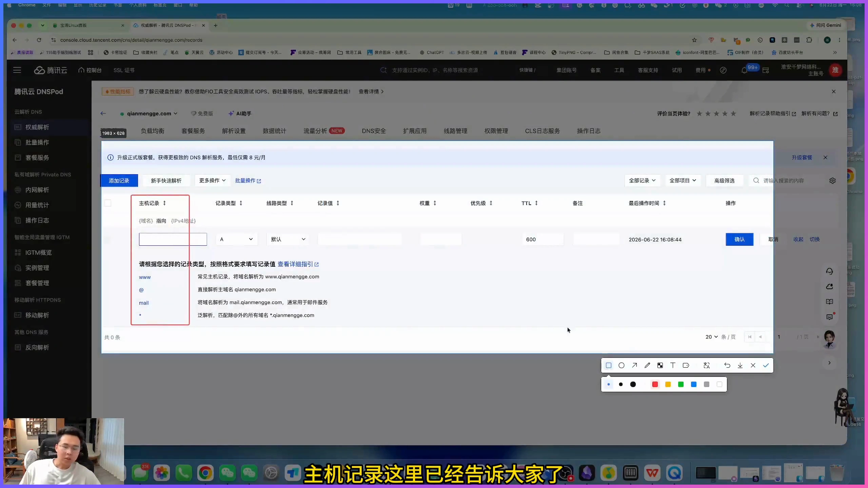
Task: Pick the blue annotation color
Action: (x=694, y=384)
